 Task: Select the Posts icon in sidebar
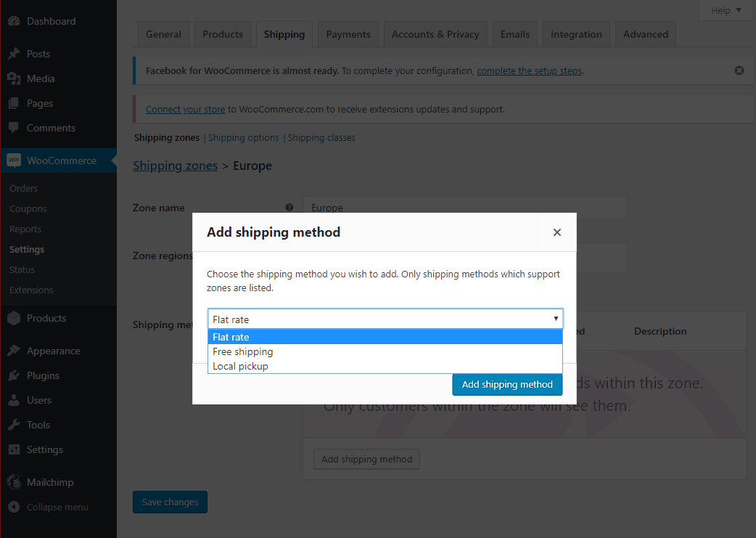pyautogui.click(x=15, y=53)
